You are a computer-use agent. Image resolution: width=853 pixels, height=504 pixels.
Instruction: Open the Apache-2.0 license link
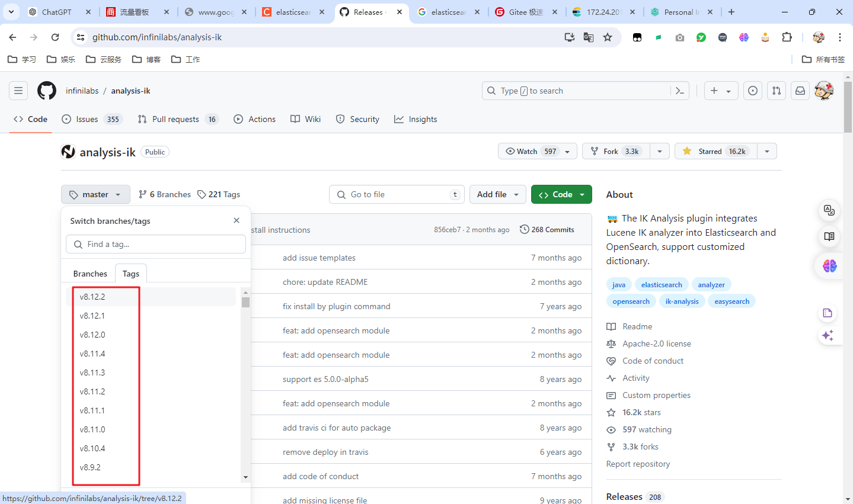657,344
